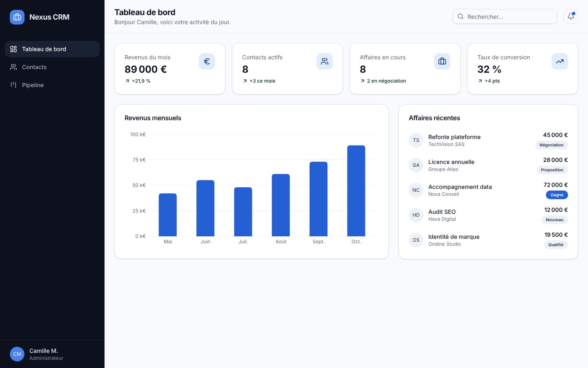The image size is (588, 368).
Task: Click the Nouveau status badge
Action: [555, 220]
